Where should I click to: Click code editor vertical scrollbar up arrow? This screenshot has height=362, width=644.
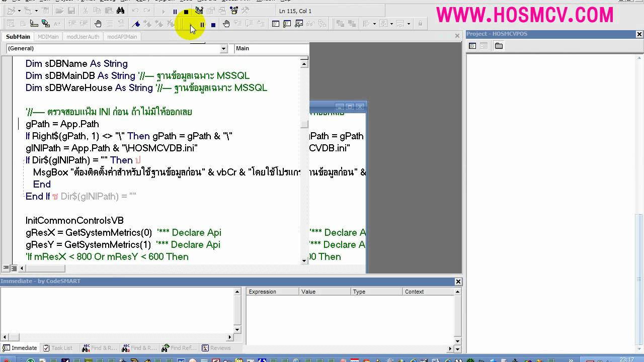[304, 63]
